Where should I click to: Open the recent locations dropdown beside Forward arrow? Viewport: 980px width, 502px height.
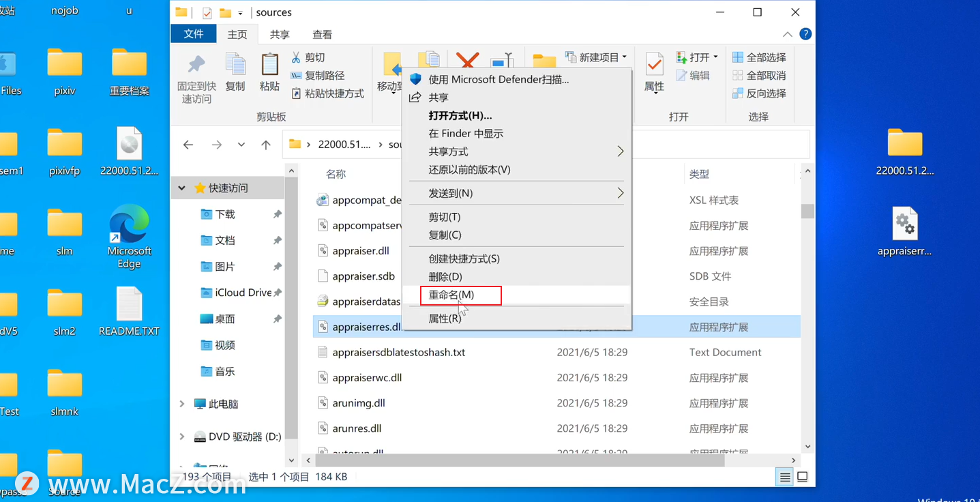click(x=241, y=145)
